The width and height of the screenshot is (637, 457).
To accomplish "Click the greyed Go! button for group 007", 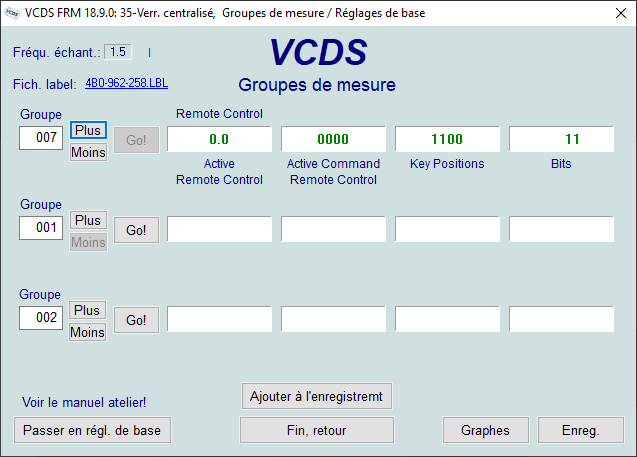I will 136,140.
